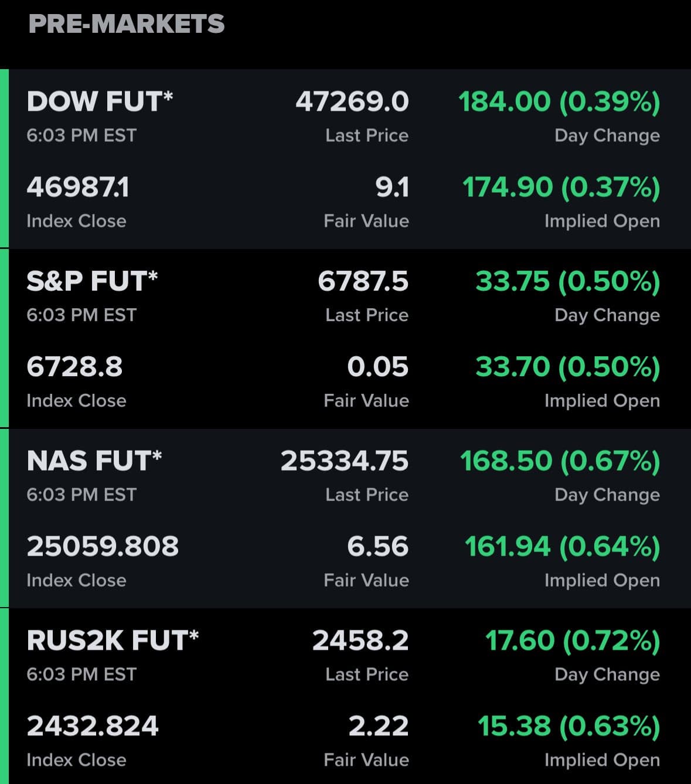Click Dow day change 184.00 (0.39%)
Viewport: 691px width, 784px height.
click(559, 101)
